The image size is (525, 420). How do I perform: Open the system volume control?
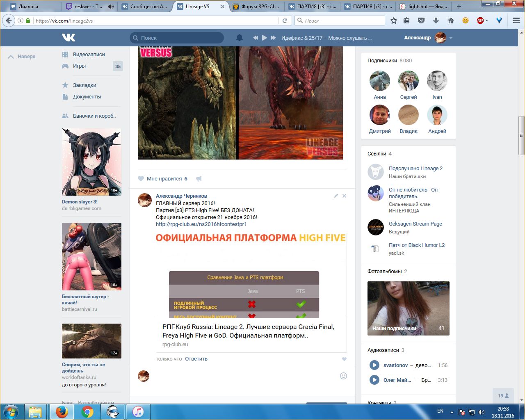point(482,412)
